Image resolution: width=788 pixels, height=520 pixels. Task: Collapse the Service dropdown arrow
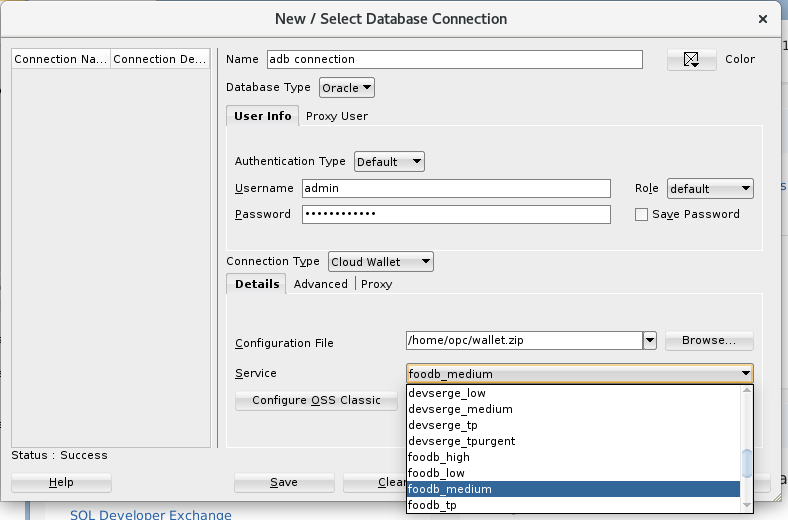click(746, 374)
